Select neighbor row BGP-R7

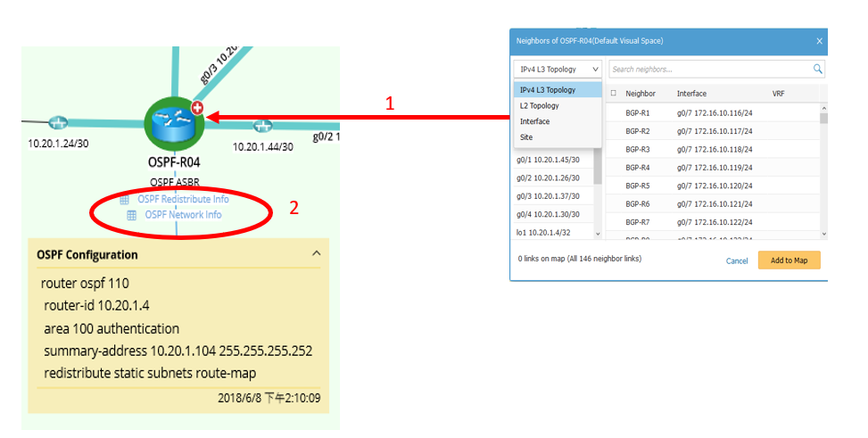coord(713,222)
